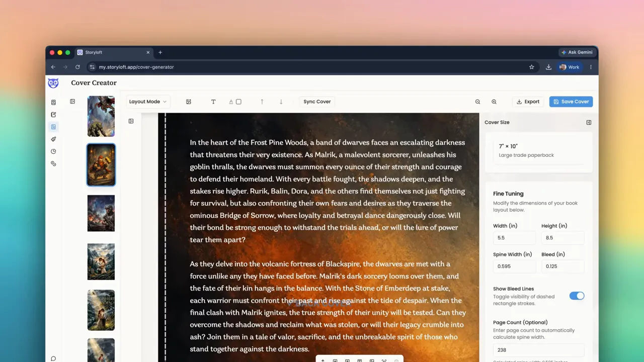Open the Work profile button

(x=570, y=67)
